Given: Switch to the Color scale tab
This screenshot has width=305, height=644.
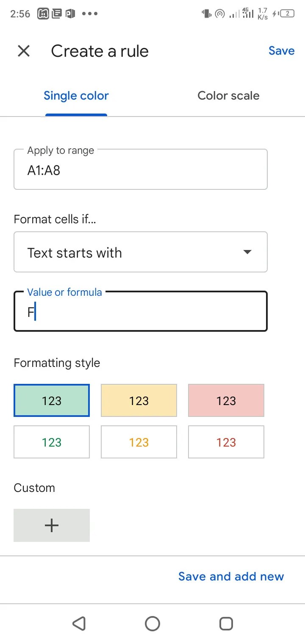Looking at the screenshot, I should (x=228, y=96).
